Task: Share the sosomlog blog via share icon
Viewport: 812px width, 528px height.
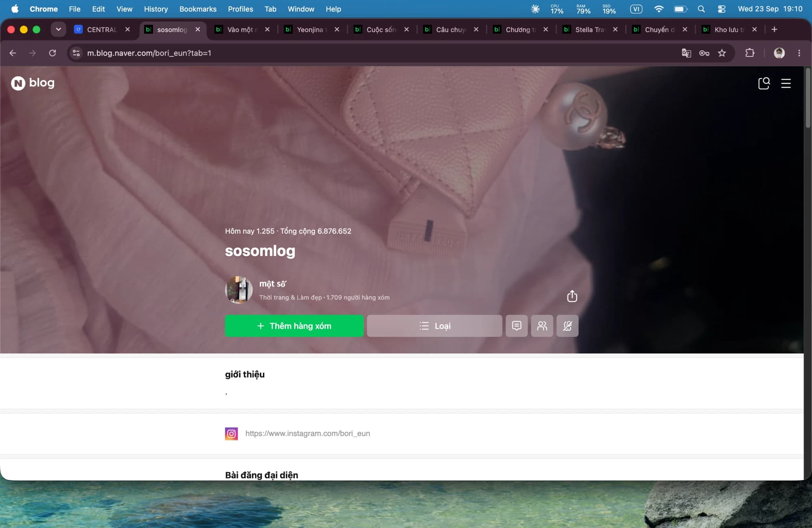Action: pos(572,296)
